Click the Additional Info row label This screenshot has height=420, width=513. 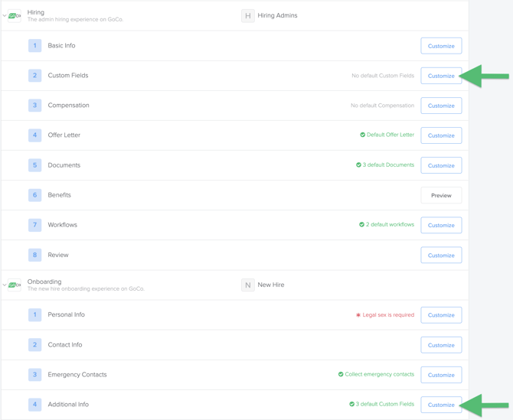[x=68, y=404]
